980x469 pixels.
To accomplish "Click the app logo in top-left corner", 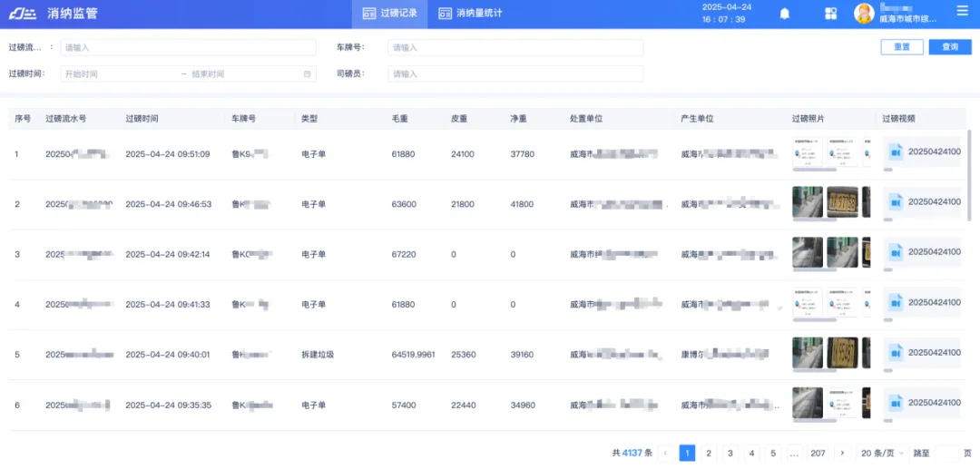I will tap(22, 14).
